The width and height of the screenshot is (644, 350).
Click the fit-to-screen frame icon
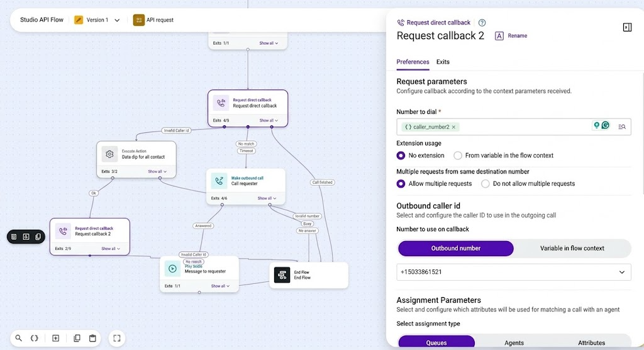point(117,338)
